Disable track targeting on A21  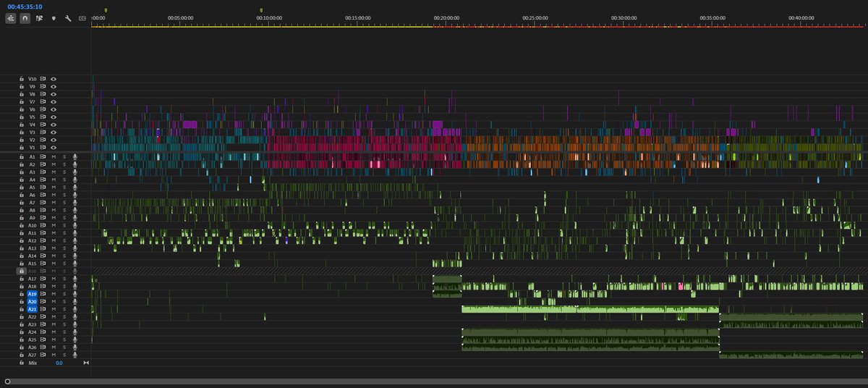[32, 310]
